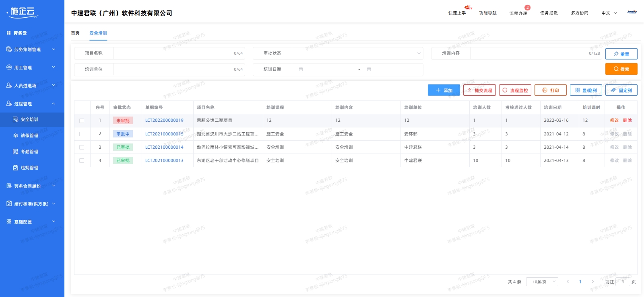Open the 10条/页 page size dropdown

[x=542, y=282]
